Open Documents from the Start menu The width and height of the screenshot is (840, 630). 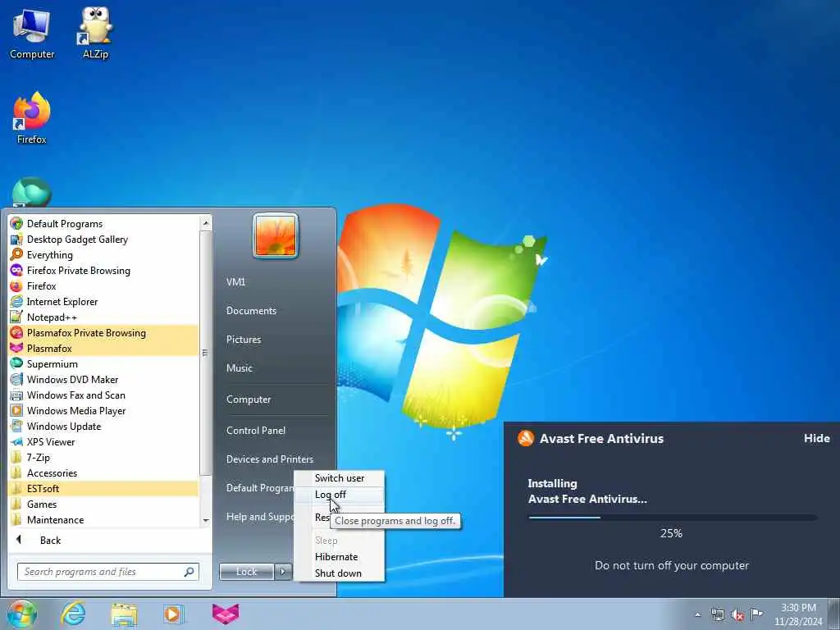(251, 311)
